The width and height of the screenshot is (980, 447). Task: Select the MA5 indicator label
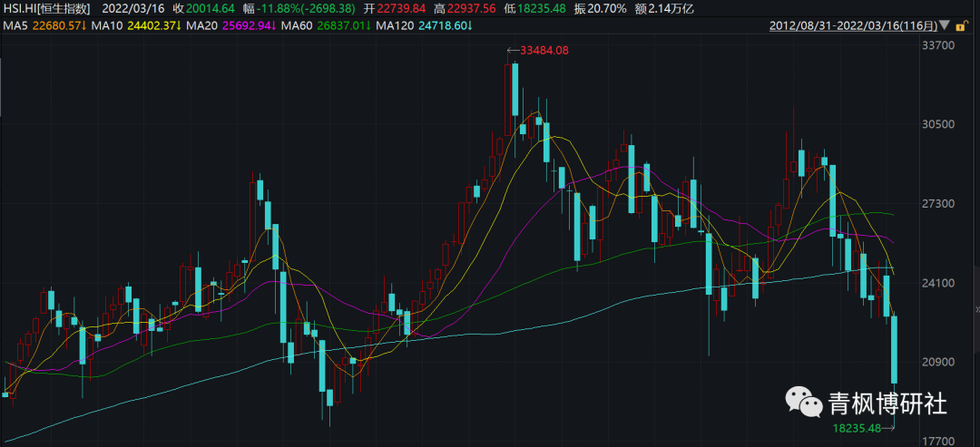click(15, 25)
